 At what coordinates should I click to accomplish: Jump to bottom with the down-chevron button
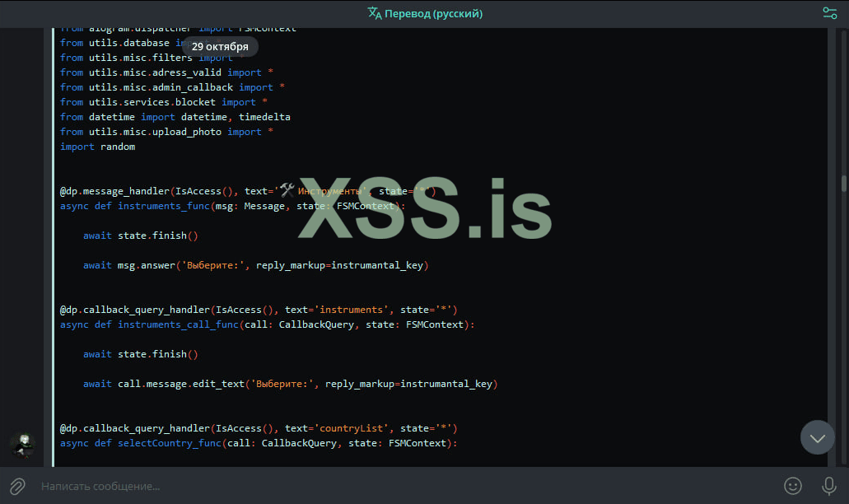(818, 437)
